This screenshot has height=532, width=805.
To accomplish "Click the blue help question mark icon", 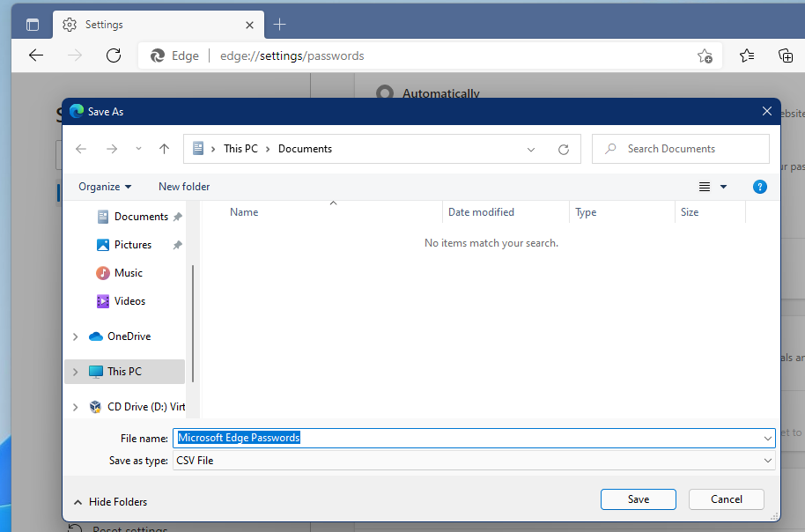I will pyautogui.click(x=759, y=186).
